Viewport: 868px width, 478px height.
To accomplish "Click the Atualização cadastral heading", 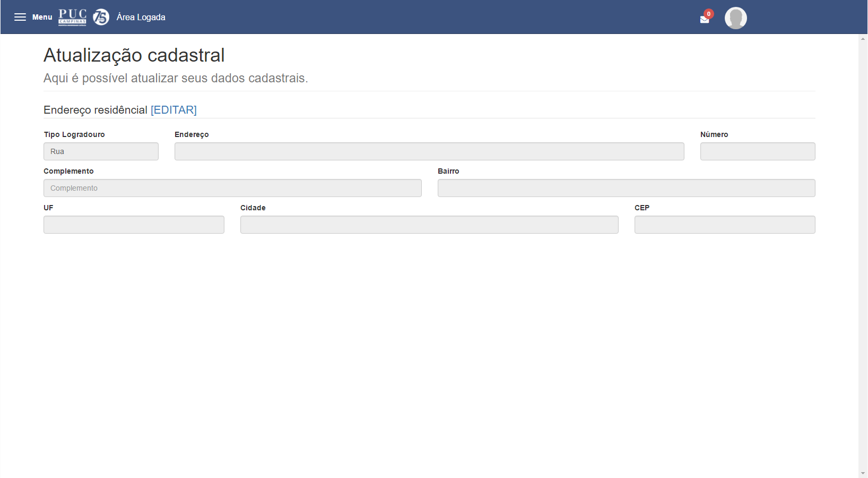I will (x=134, y=55).
